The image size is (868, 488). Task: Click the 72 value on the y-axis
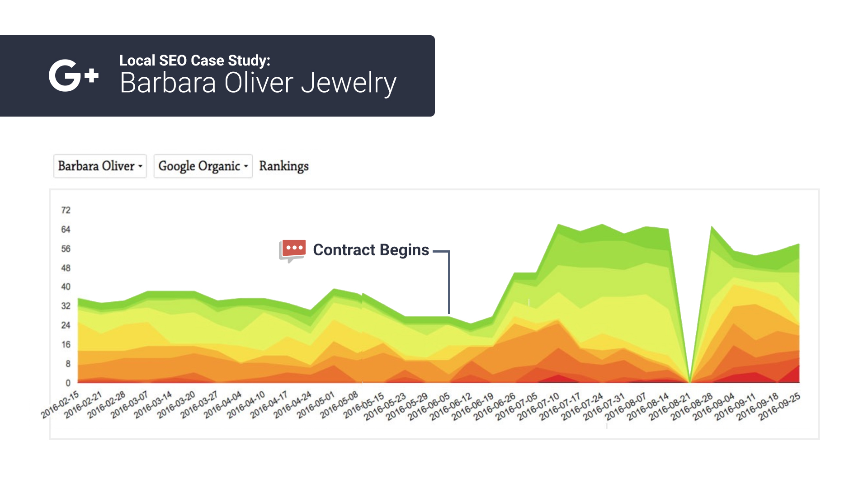66,210
